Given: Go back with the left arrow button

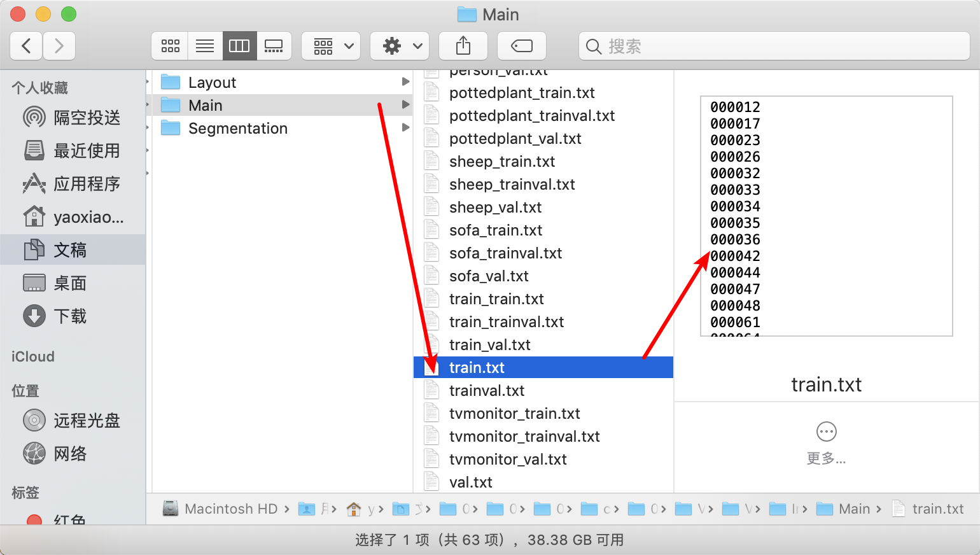Looking at the screenshot, I should click(27, 46).
